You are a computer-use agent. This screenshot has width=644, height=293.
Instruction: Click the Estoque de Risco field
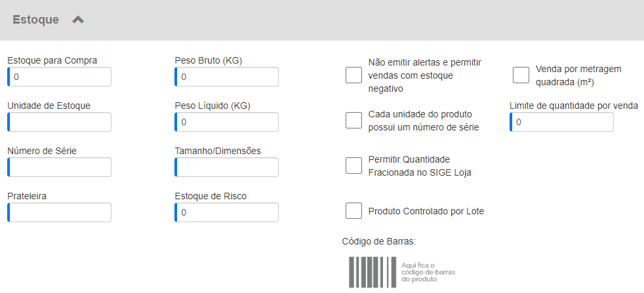[226, 212]
